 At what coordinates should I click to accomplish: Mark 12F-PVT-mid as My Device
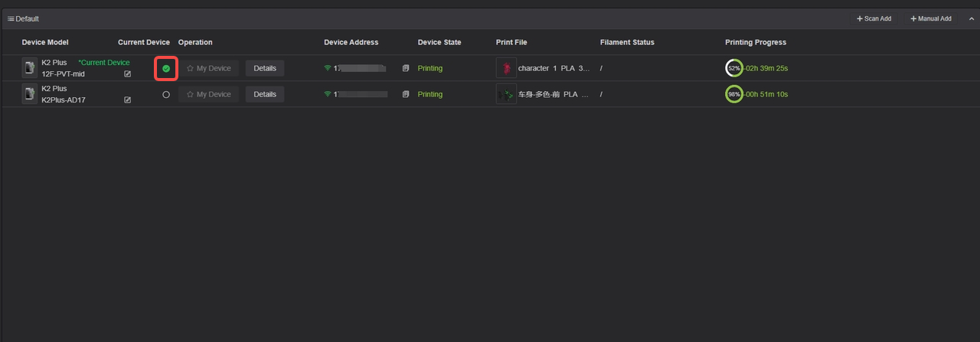point(209,68)
